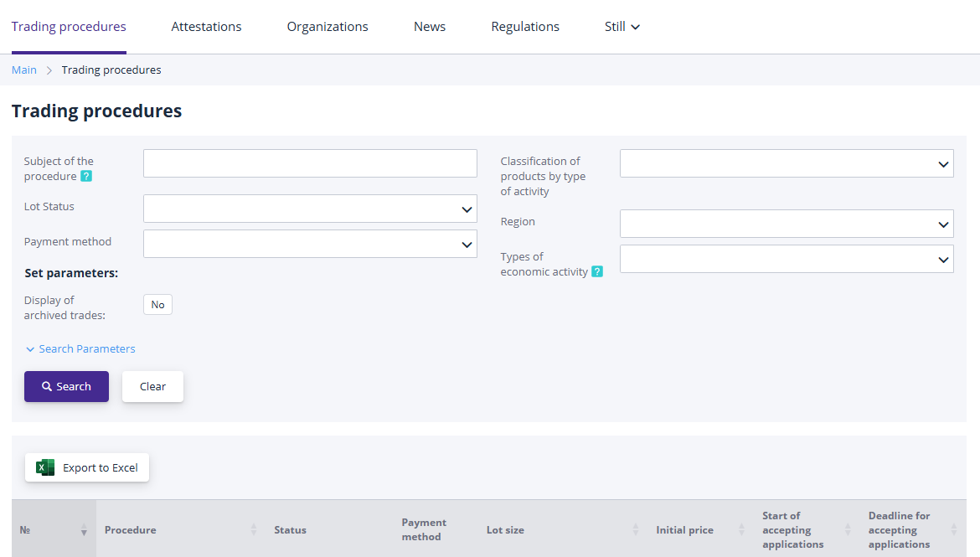Open the Still menu in navigation
The width and height of the screenshot is (980, 557).
point(622,27)
